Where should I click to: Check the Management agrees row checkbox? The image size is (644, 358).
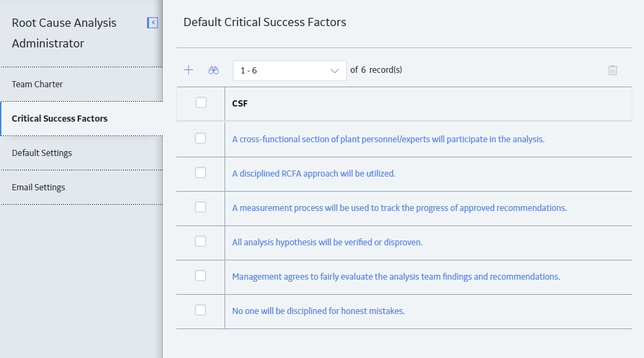(x=200, y=276)
